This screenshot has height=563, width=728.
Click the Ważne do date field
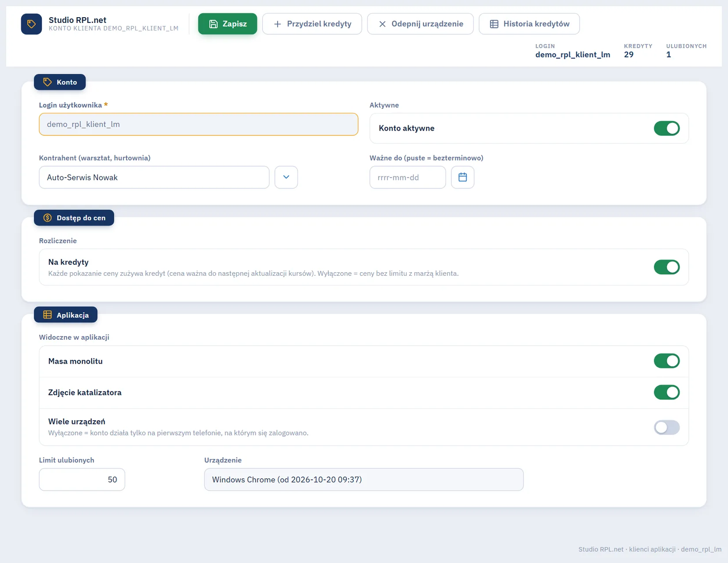tap(408, 177)
